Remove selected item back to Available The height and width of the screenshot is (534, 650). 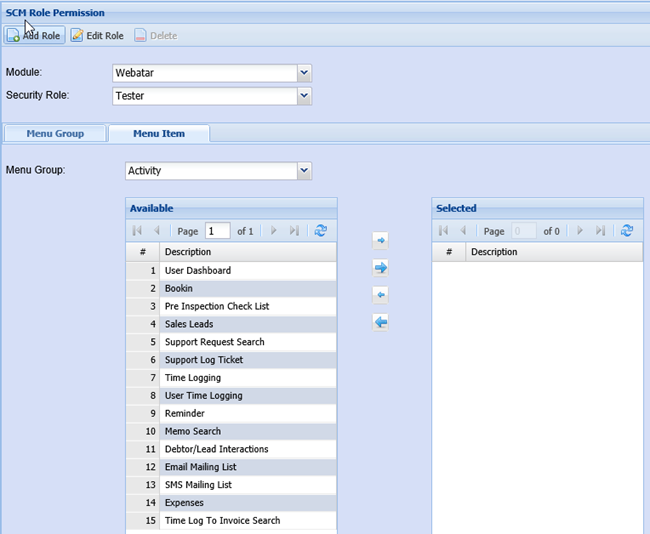click(x=380, y=295)
